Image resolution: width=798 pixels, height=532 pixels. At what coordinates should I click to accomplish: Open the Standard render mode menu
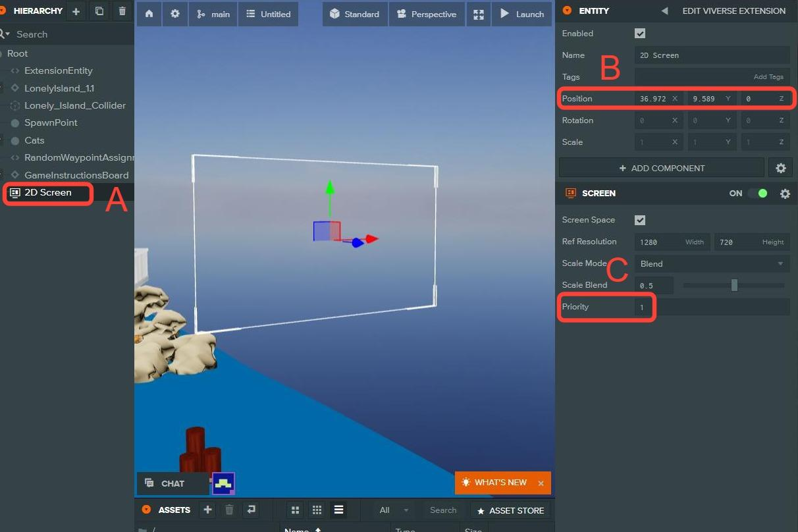pos(354,14)
